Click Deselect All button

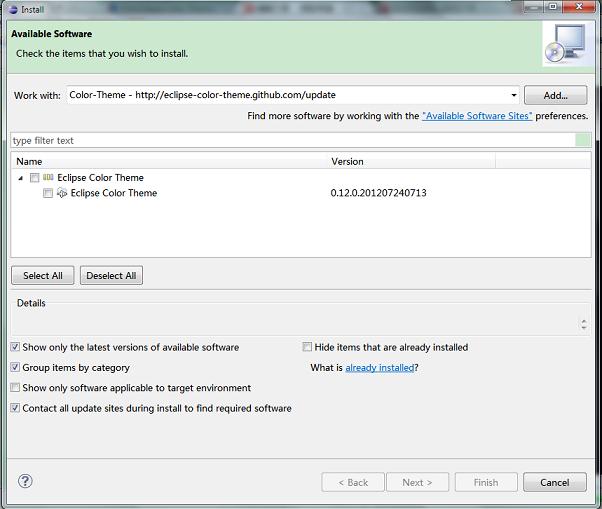pos(111,275)
